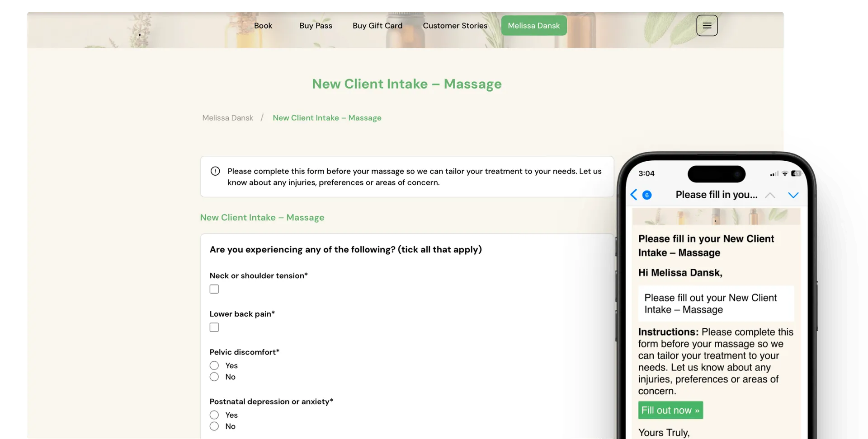Select Customer Stories in the navigation
Viewport: 868px width, 439px height.
[455, 25]
